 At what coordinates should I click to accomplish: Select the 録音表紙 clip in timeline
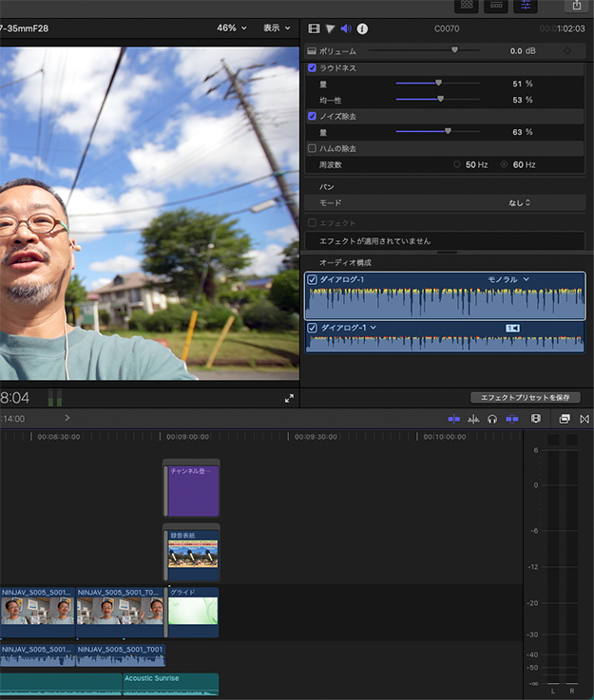tap(191, 556)
